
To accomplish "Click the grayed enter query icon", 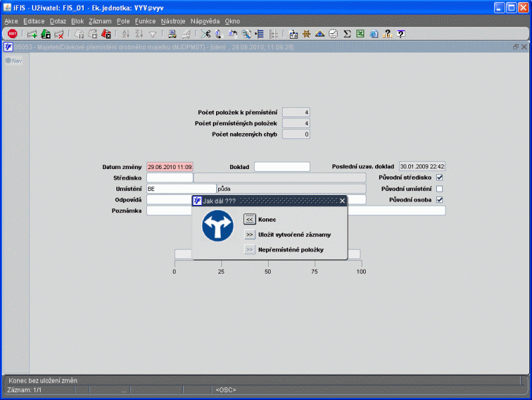I will click(79, 34).
